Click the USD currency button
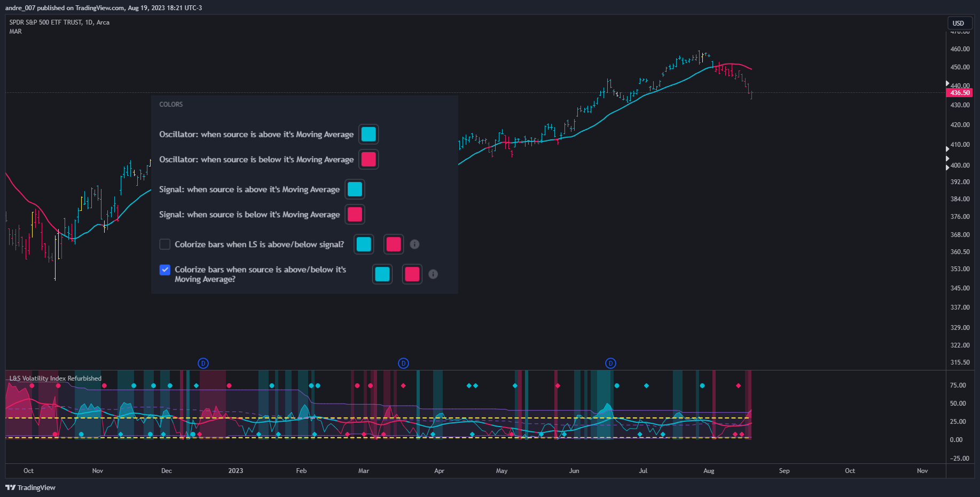 click(x=959, y=23)
